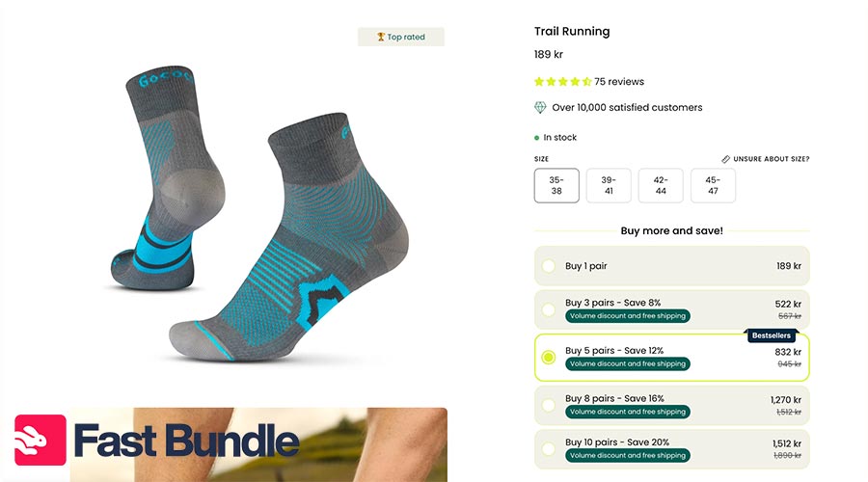Choose the Buy 10 pairs bundle radio
Screen dimensions: 868x482
549,449
